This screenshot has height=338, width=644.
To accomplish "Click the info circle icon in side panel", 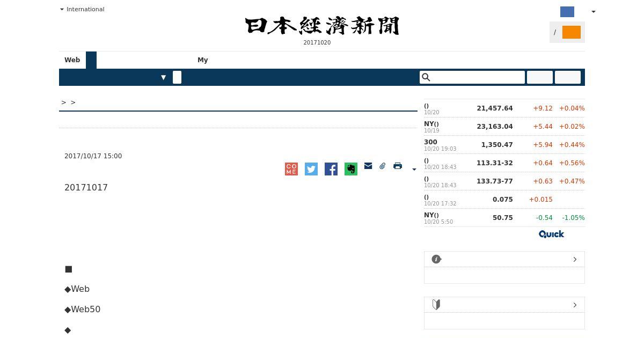I will pos(436,259).
